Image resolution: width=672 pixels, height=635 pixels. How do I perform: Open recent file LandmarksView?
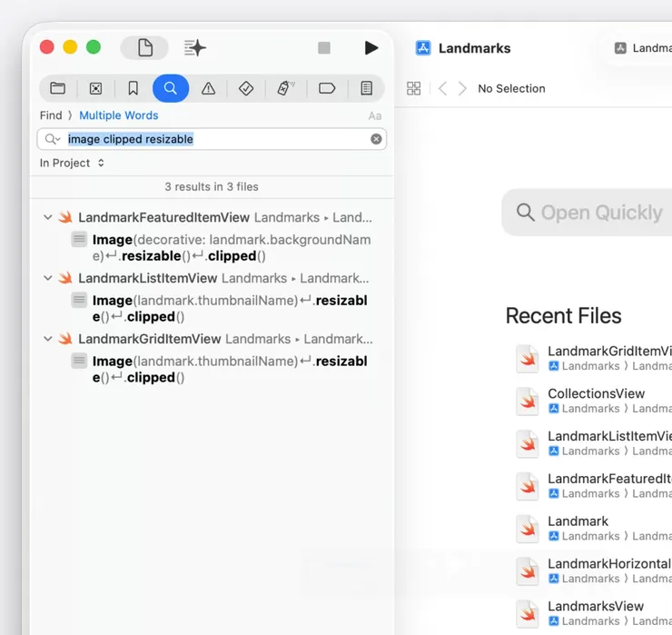point(594,613)
